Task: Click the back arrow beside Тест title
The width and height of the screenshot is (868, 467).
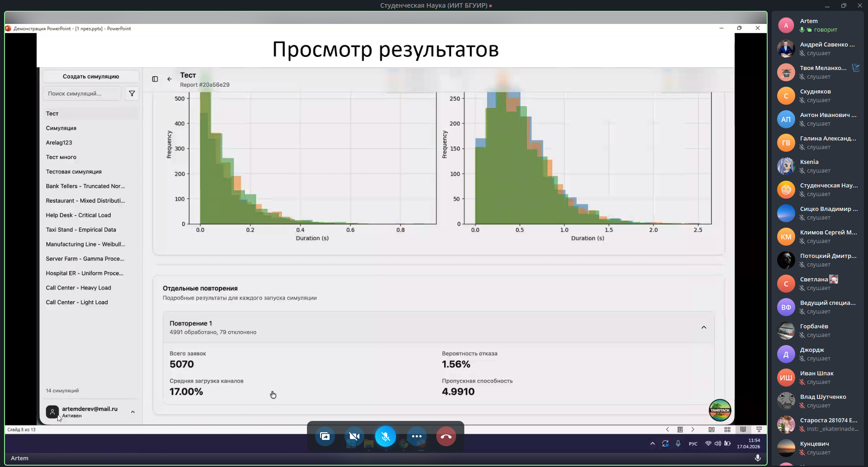Action: click(170, 79)
